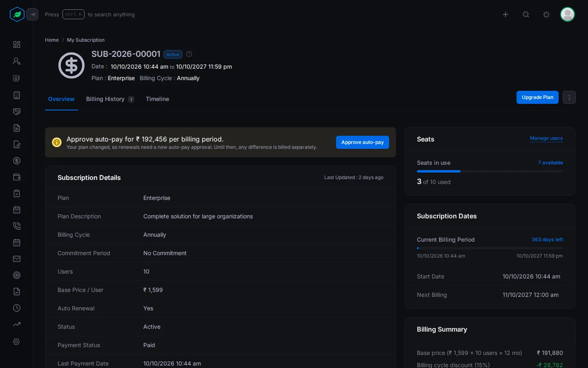Open the settings gear in sidebar

click(17, 341)
